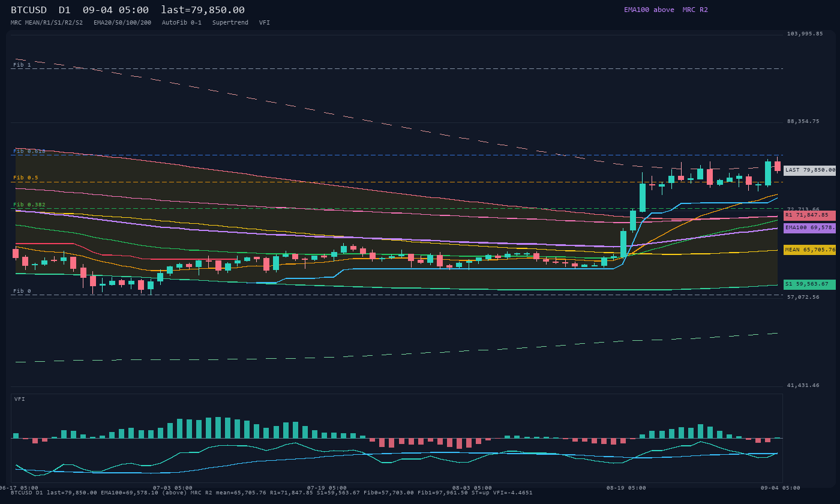Click the LAST 79,850.00 price tag

point(809,170)
